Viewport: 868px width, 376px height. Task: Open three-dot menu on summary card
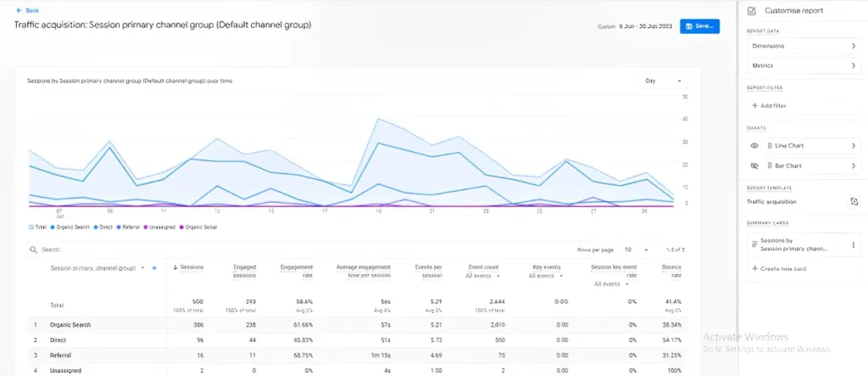(x=854, y=244)
